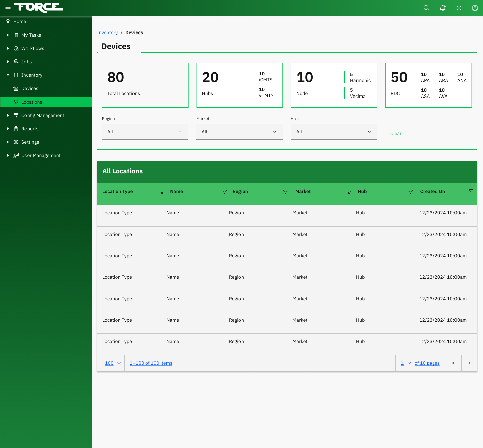Click the search magnifier icon
Screen dimensions: 483x448
tap(426, 8)
